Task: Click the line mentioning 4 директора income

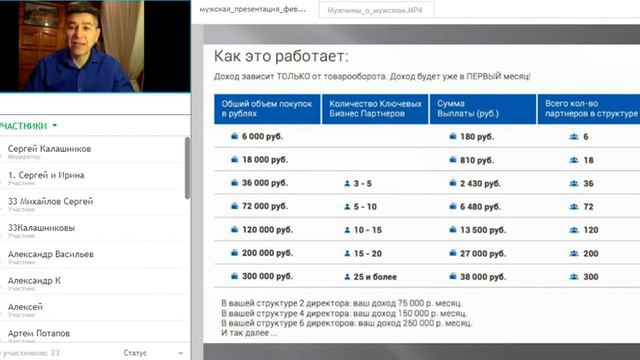Action: [344, 313]
